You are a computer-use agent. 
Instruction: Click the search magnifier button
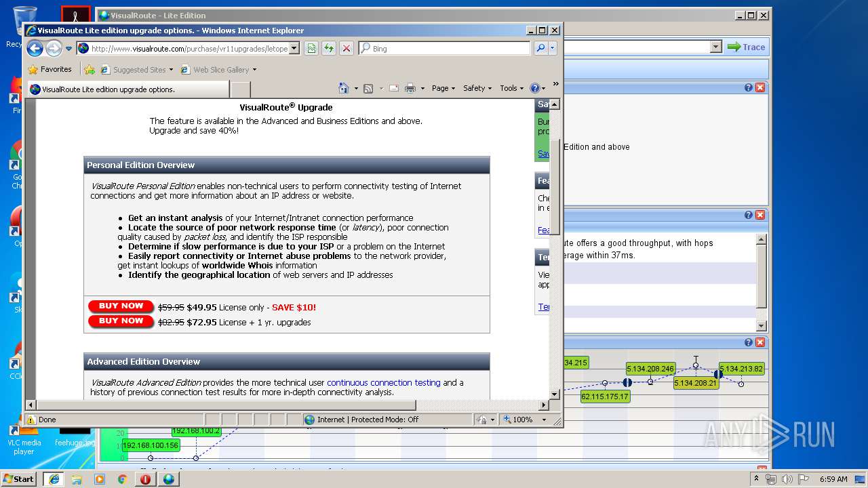click(x=540, y=48)
